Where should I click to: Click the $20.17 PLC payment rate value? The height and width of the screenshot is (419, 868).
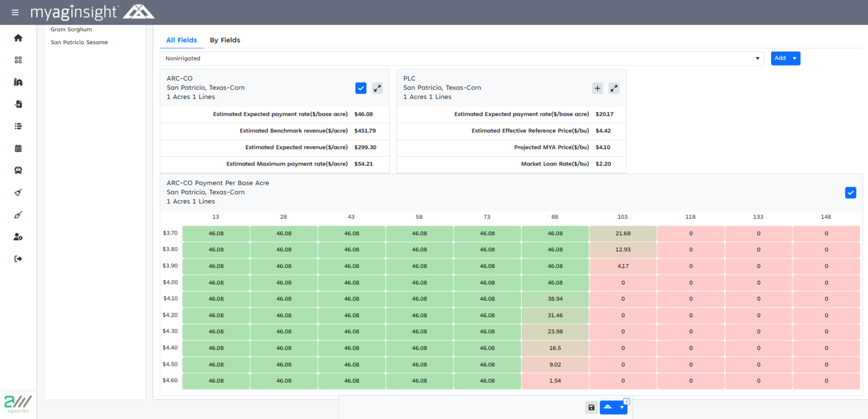[x=604, y=114]
